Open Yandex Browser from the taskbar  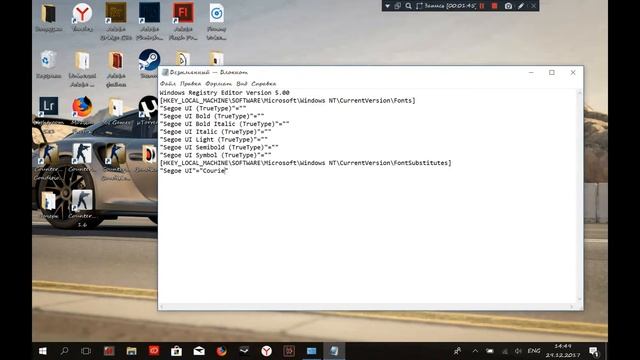[267, 351]
